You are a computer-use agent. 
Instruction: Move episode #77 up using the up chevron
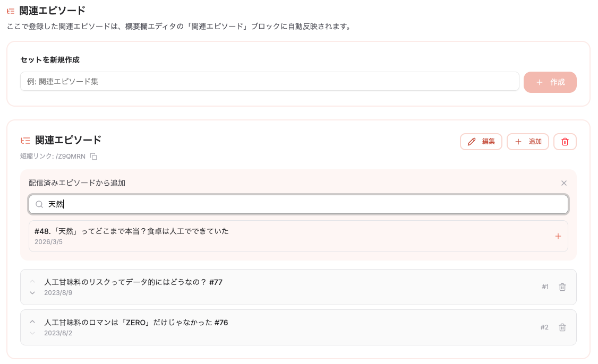click(x=32, y=281)
